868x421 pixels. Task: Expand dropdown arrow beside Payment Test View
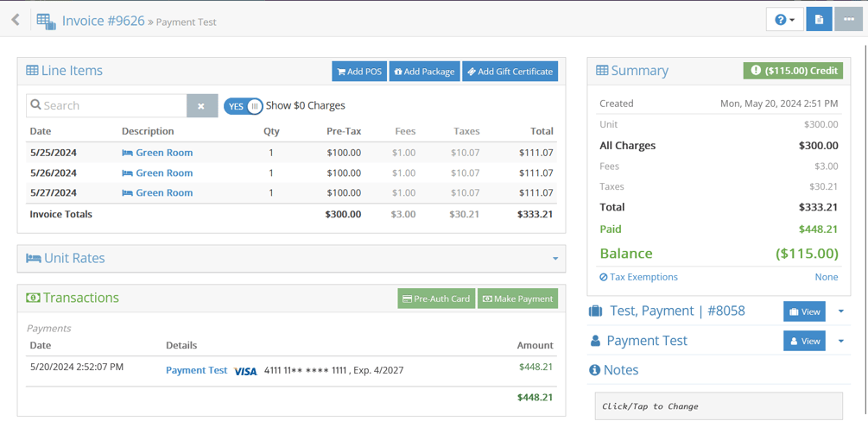click(x=841, y=341)
